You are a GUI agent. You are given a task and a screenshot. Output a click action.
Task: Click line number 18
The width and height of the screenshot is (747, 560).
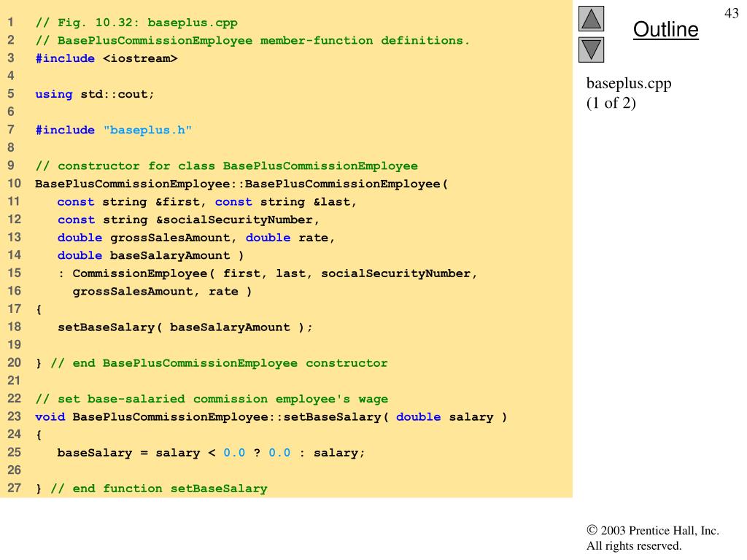tap(15, 327)
